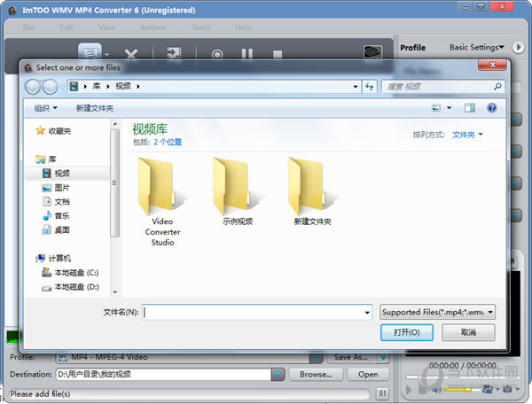This screenshot has width=532, height=404.
Task: Click navigation pane scroll down arrow
Action: pos(115,291)
